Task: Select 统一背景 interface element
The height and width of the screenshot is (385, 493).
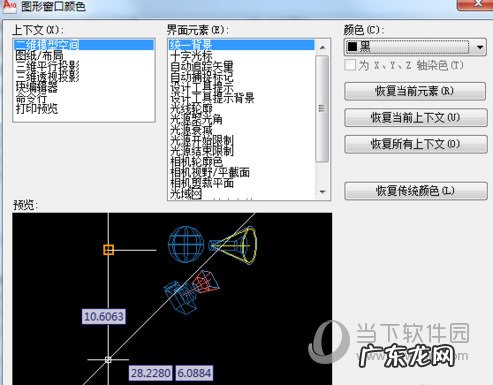Action: pos(241,45)
